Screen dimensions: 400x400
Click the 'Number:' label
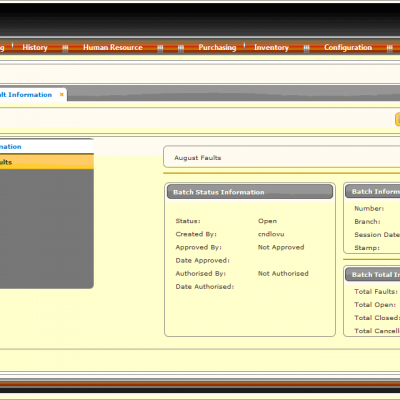tap(369, 208)
